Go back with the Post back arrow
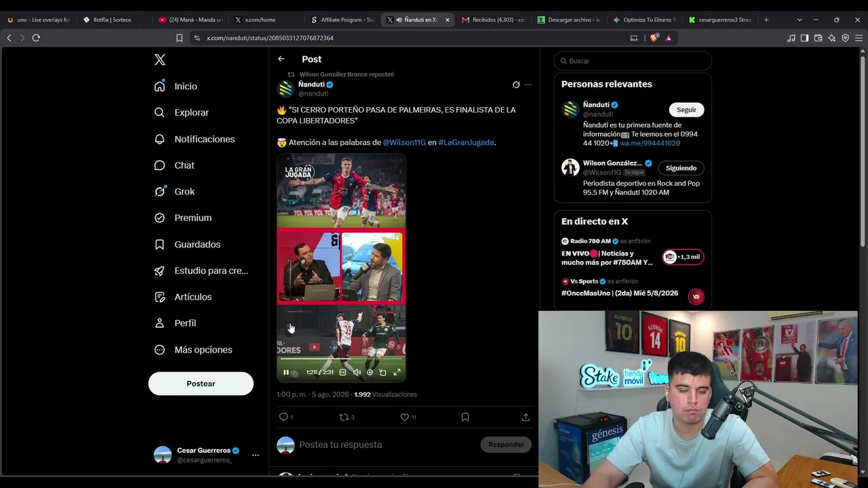The height and width of the screenshot is (488, 868). pyautogui.click(x=281, y=59)
